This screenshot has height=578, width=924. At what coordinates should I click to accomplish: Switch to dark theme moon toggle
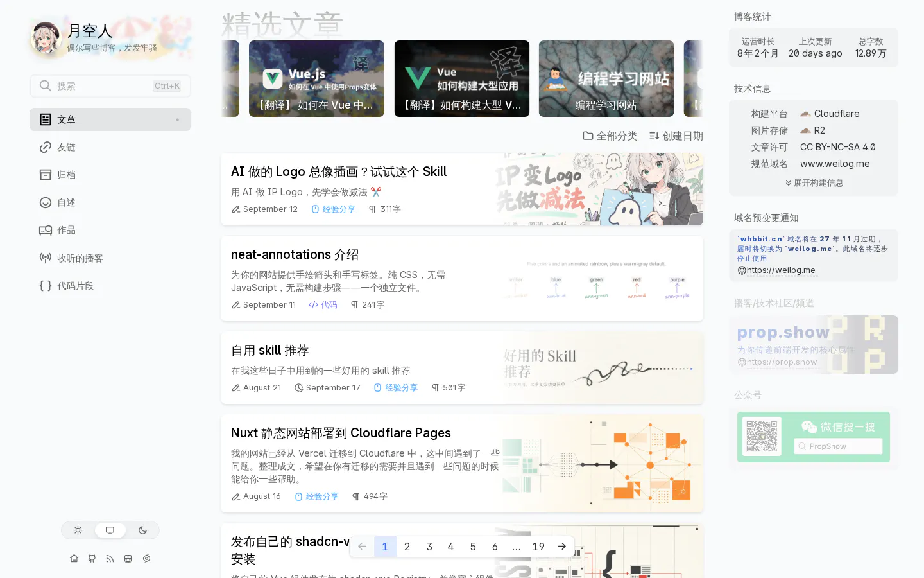click(x=142, y=530)
